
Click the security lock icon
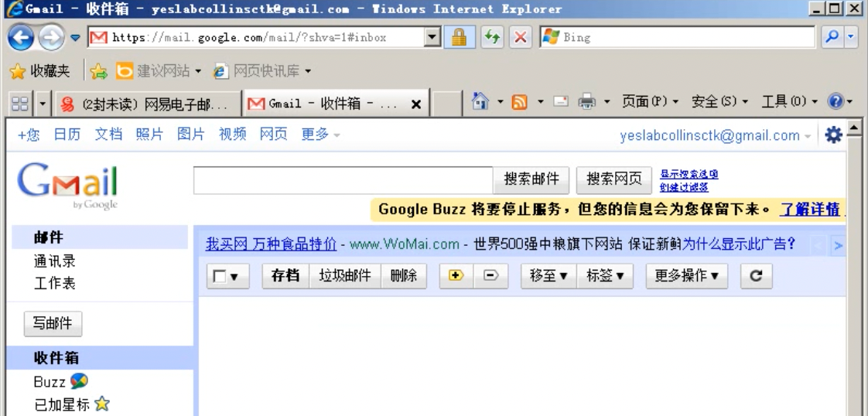pyautogui.click(x=460, y=38)
